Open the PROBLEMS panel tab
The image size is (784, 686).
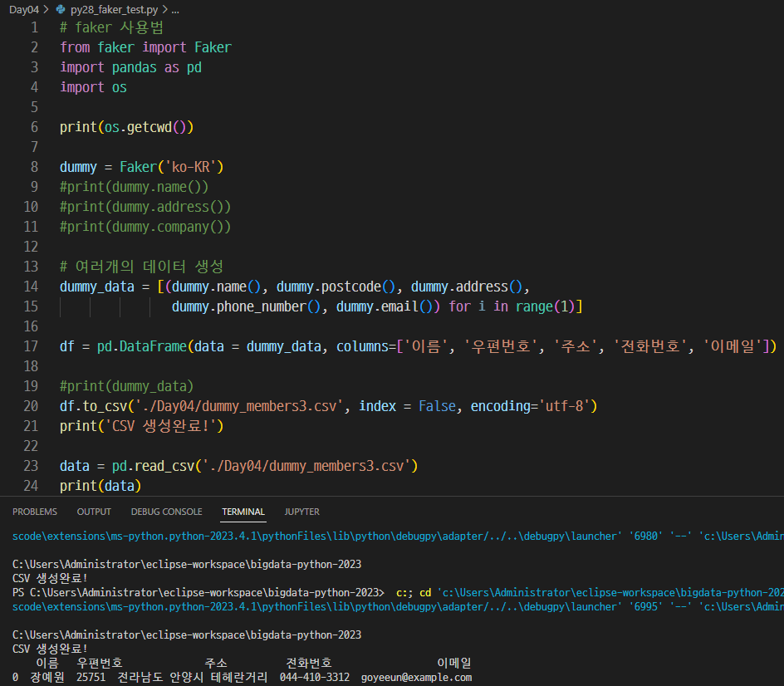35,512
